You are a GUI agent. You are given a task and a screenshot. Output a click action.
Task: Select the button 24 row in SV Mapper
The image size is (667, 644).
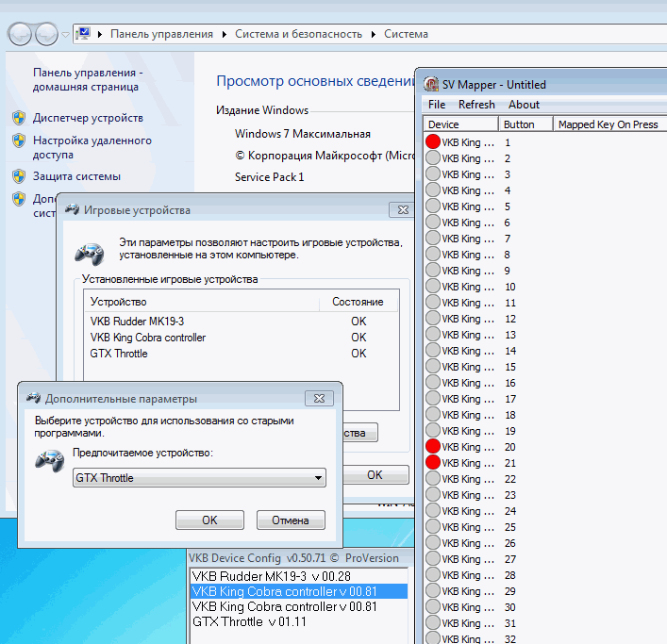pyautogui.click(x=545, y=511)
